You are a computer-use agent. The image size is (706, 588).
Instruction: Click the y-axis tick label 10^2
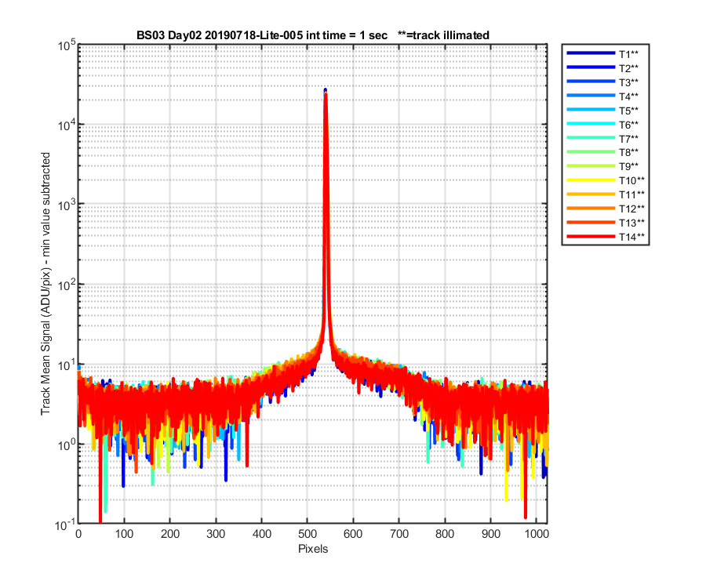67,285
